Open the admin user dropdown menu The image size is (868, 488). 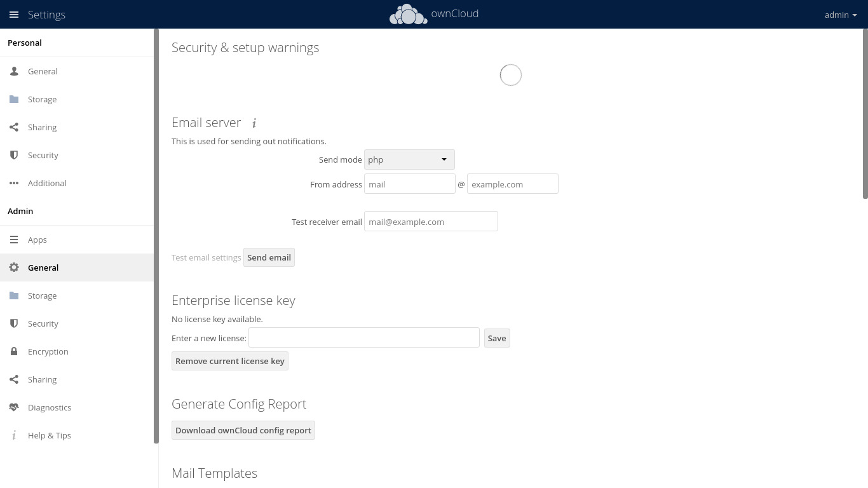(x=840, y=15)
